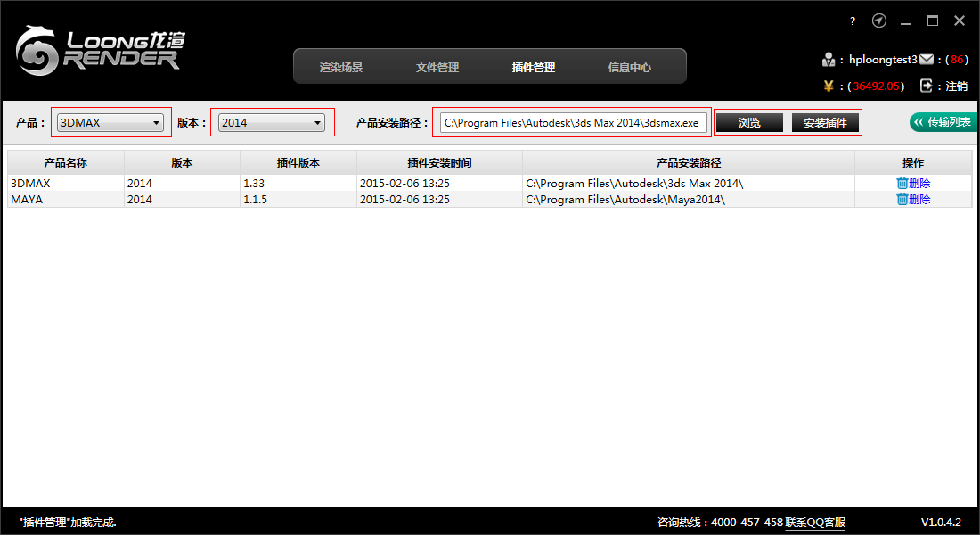Click the LoongRender logo
The width and height of the screenshot is (980, 535).
pos(100,50)
